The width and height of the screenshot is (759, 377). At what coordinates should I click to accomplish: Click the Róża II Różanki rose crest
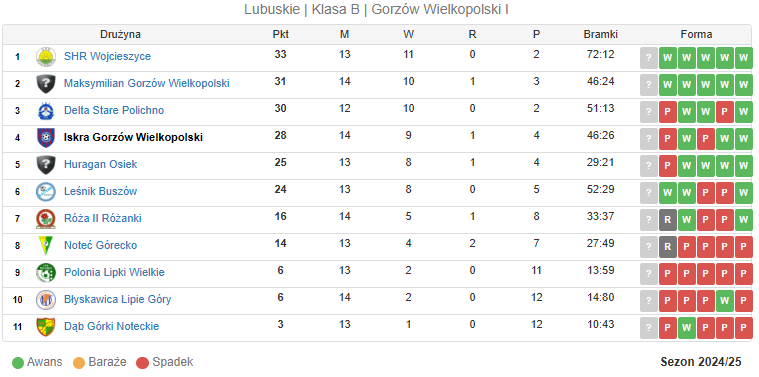[46, 219]
